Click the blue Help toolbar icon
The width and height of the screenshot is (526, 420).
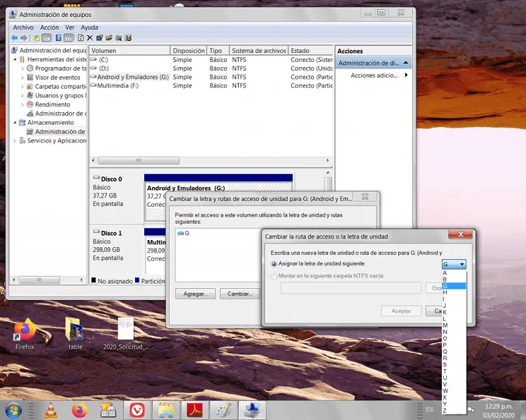point(58,38)
